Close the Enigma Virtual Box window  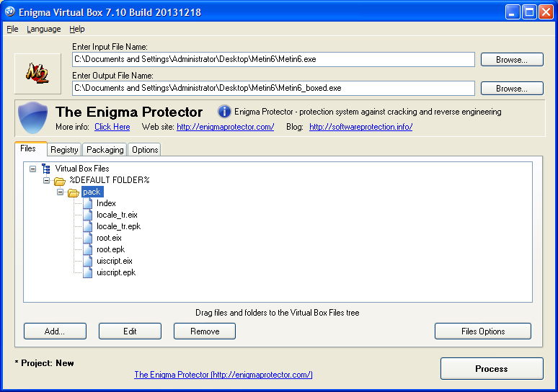(x=546, y=12)
